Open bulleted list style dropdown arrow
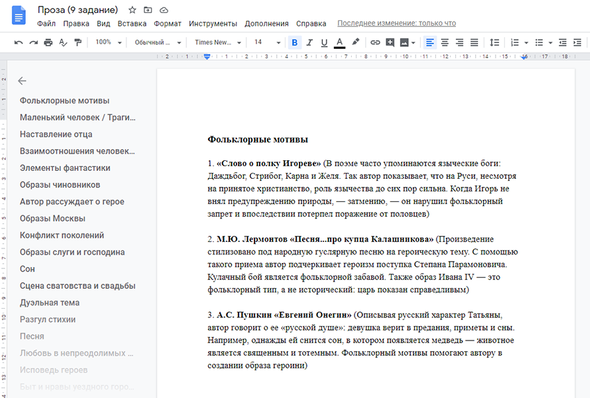Screen dimensions: 590x398 tap(550, 43)
